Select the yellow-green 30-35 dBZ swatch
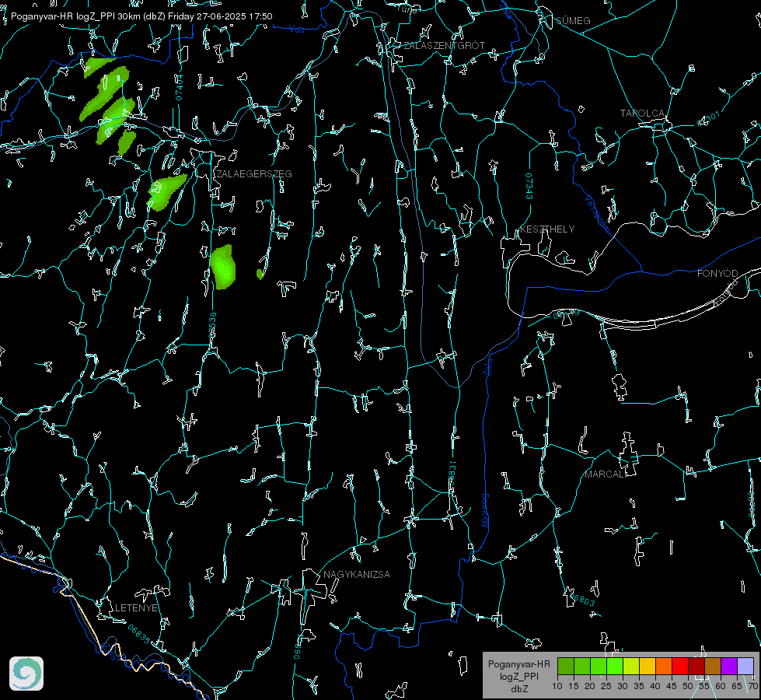The image size is (761, 700). (631, 666)
